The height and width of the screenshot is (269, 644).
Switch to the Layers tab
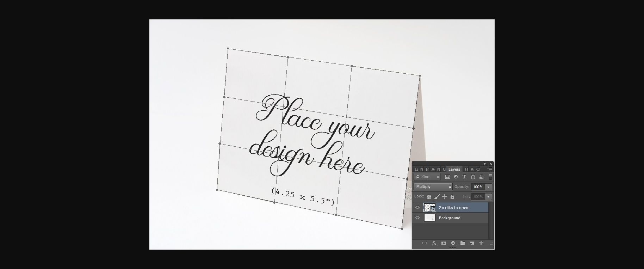[x=454, y=169]
